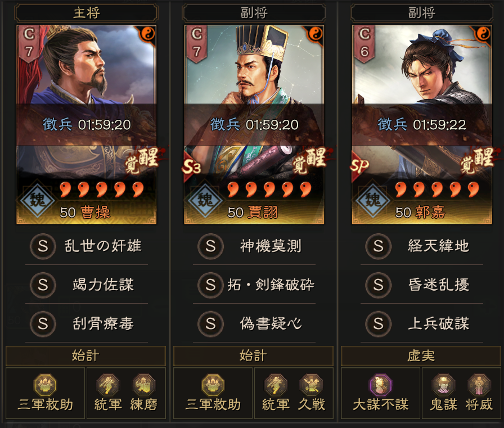Select the 主将 slot label

click(87, 13)
